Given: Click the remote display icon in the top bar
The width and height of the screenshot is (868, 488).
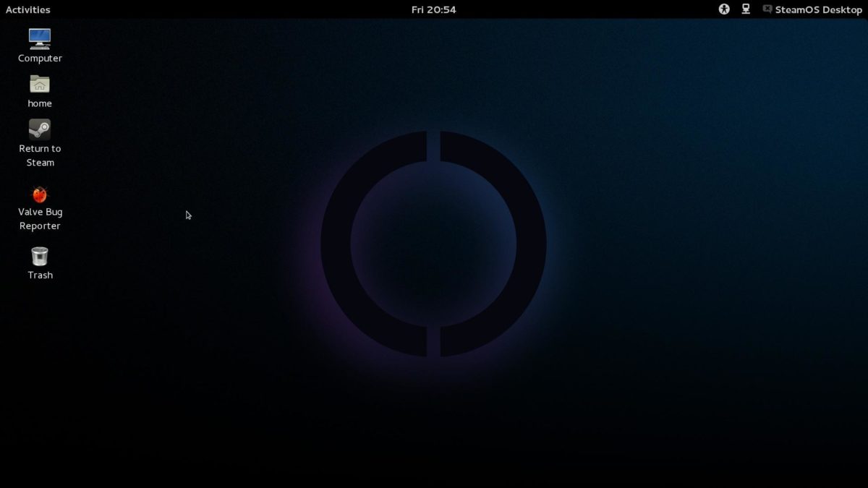Looking at the screenshot, I should click(x=745, y=9).
